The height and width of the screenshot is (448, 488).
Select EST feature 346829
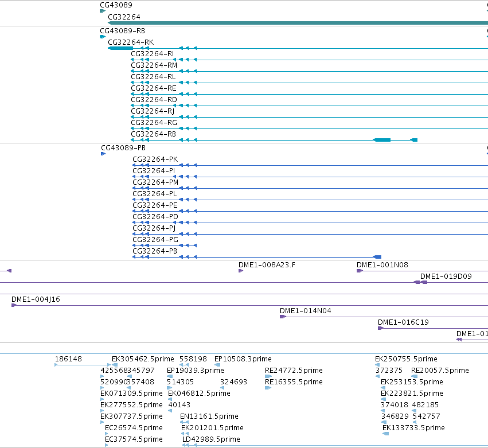395,417
